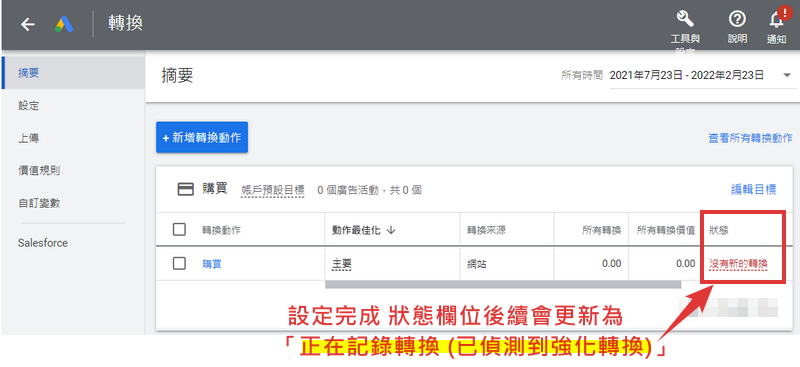Click the 狀態 column header
The height and width of the screenshot is (367, 800).
point(718,230)
